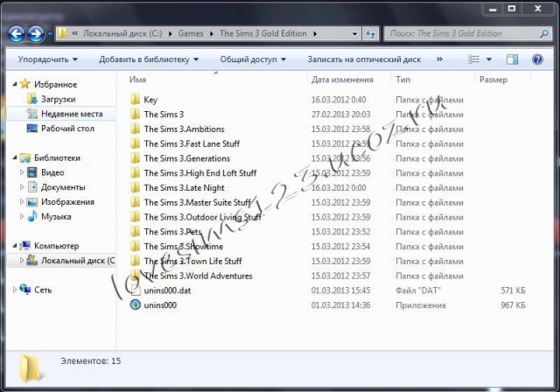
Task: Collapse the Компьютер section
Action: coord(15,246)
